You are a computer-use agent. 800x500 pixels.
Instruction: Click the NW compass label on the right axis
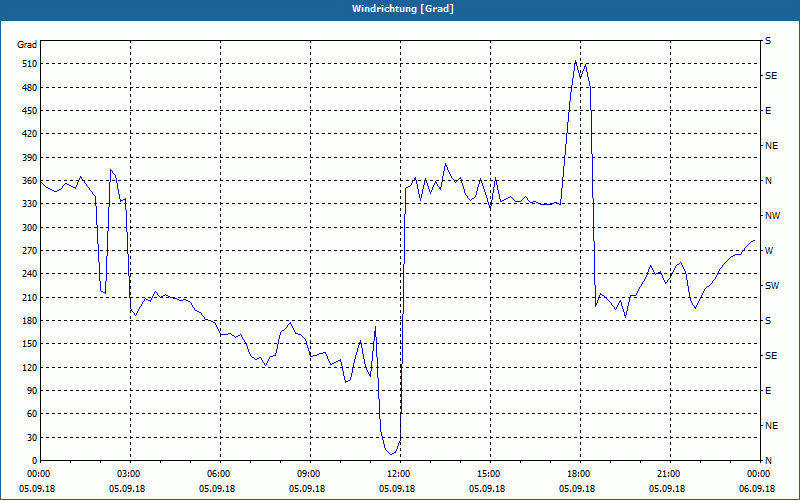point(772,216)
